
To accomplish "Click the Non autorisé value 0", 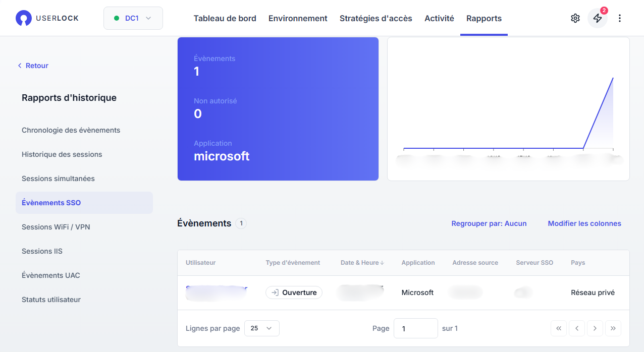I will (x=198, y=114).
